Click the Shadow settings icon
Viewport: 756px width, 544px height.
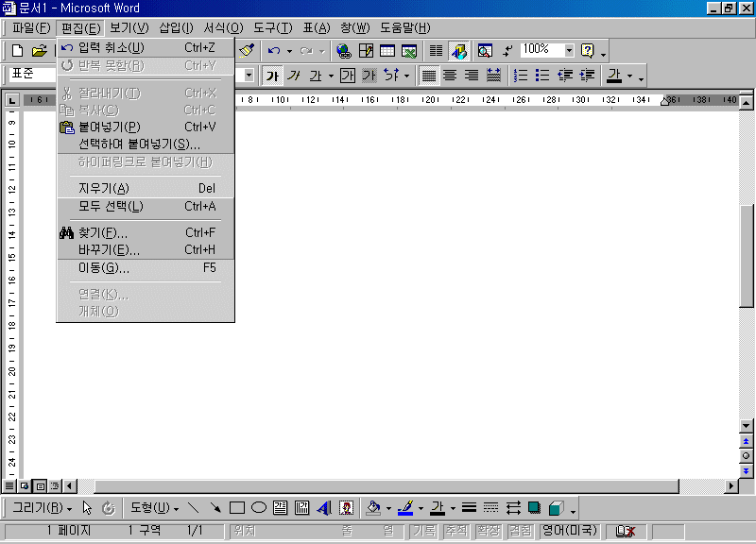pyautogui.click(x=534, y=508)
